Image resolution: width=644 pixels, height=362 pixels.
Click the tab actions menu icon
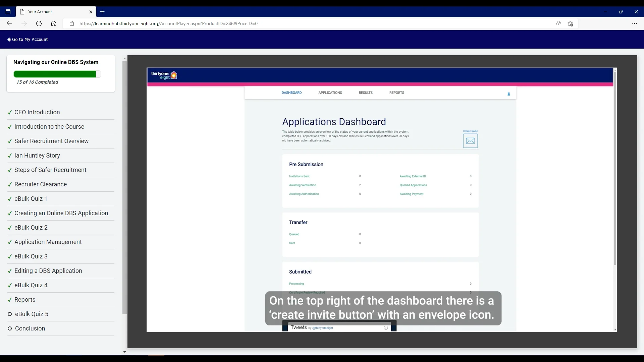point(8,12)
